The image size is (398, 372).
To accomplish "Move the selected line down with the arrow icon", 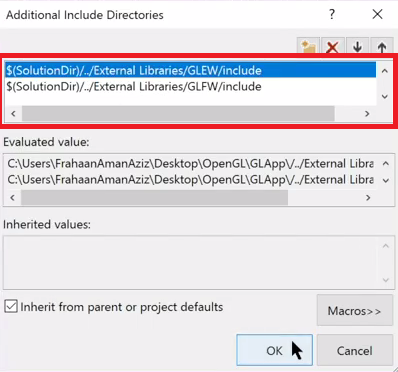I will [x=357, y=47].
